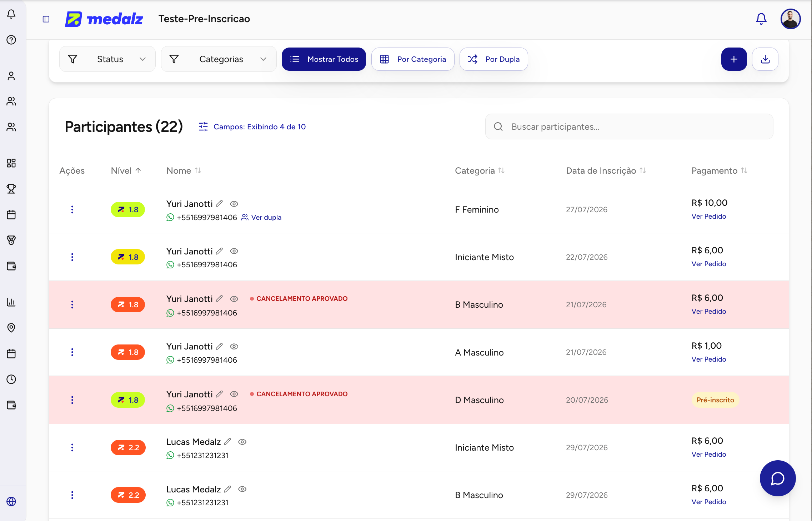
Task: Sort by the Data de Inscrição column
Action: point(606,171)
